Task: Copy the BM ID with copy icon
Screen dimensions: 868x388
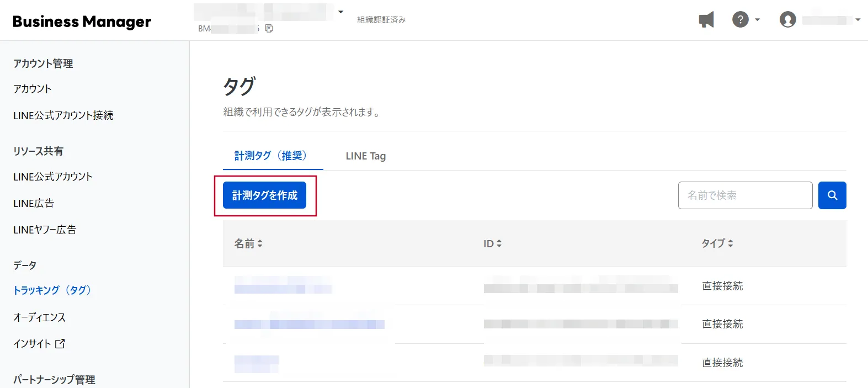Action: pos(269,29)
